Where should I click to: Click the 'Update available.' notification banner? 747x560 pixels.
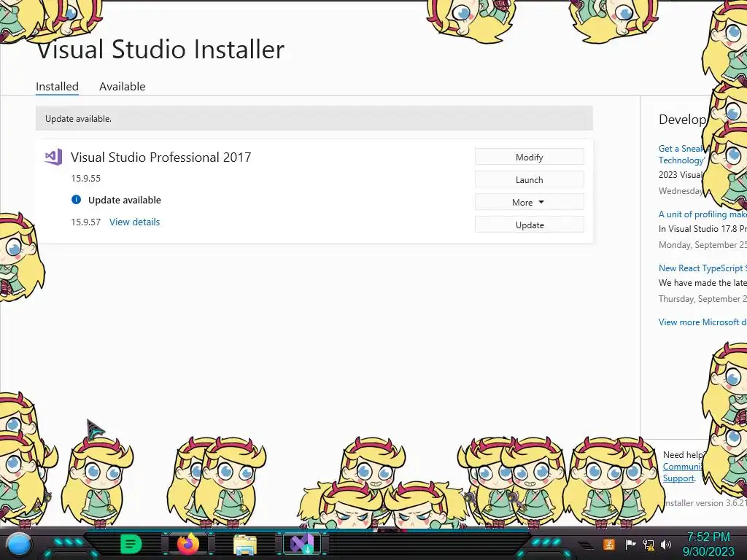[314, 119]
